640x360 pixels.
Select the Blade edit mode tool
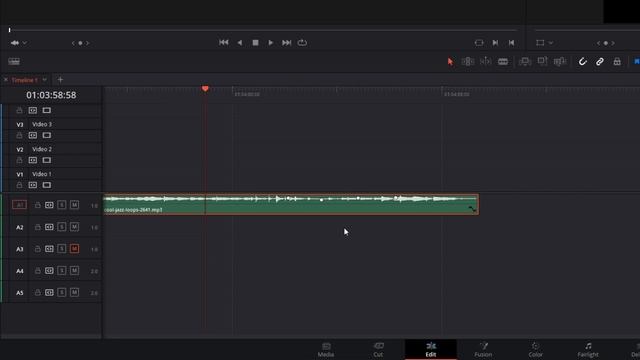pyautogui.click(x=503, y=62)
